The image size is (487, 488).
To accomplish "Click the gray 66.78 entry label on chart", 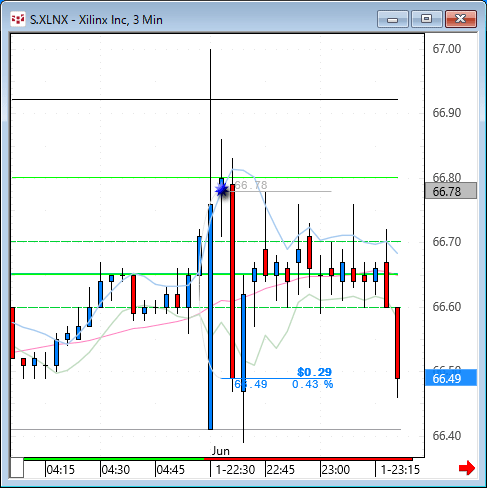I will pos(251,185).
